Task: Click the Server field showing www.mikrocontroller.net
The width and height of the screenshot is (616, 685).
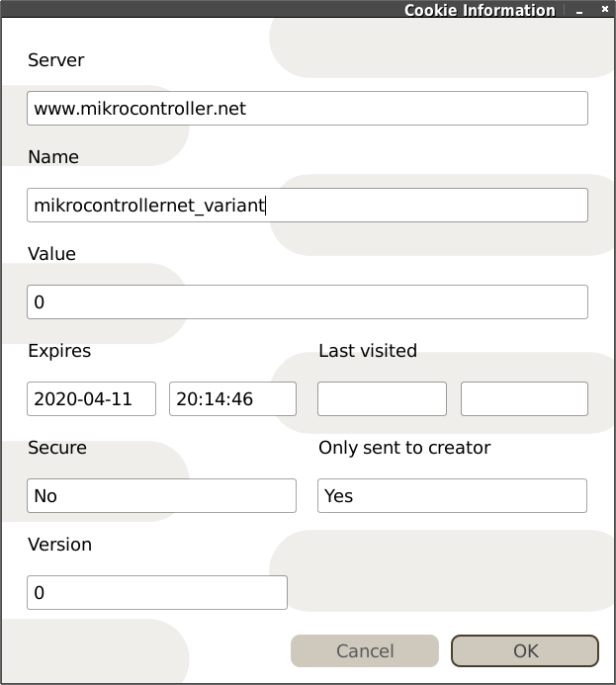Action: coord(308,109)
